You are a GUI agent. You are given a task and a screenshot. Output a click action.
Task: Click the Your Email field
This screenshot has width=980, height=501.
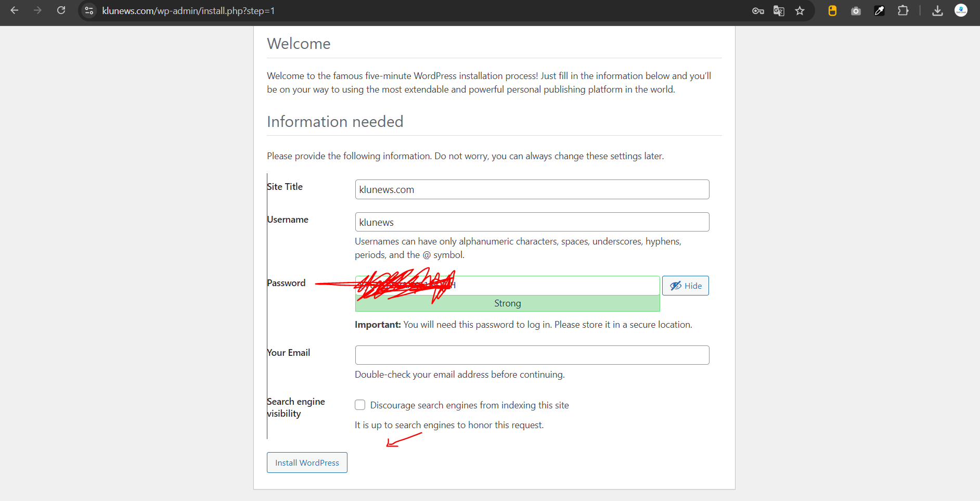tap(532, 355)
